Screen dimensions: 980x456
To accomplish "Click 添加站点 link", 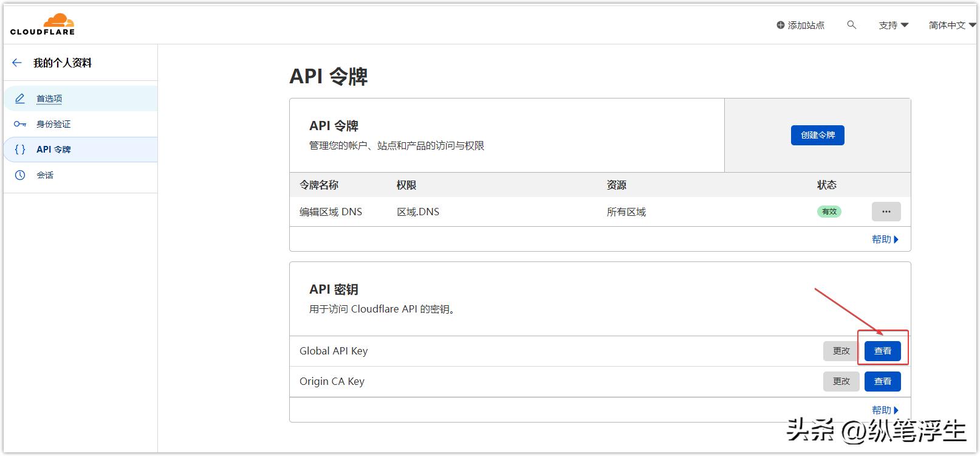I will click(x=801, y=25).
